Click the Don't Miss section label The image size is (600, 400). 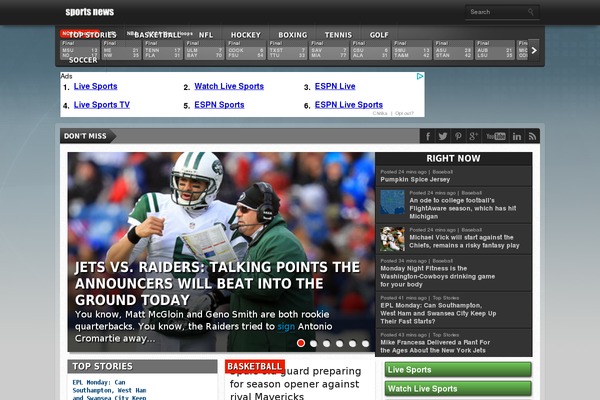point(85,136)
